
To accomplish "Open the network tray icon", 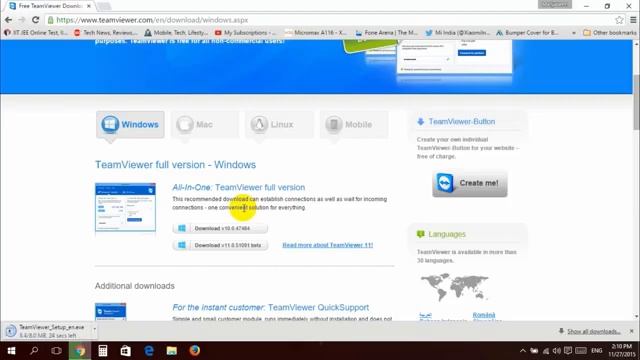I will pyautogui.click(x=546, y=351).
